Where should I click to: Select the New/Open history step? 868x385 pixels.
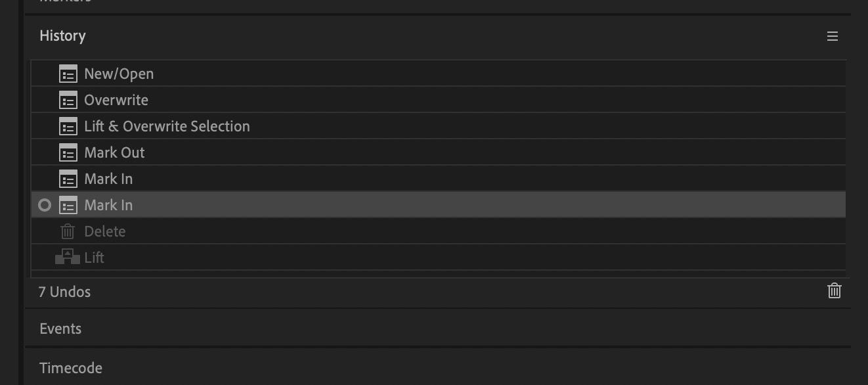tap(119, 74)
